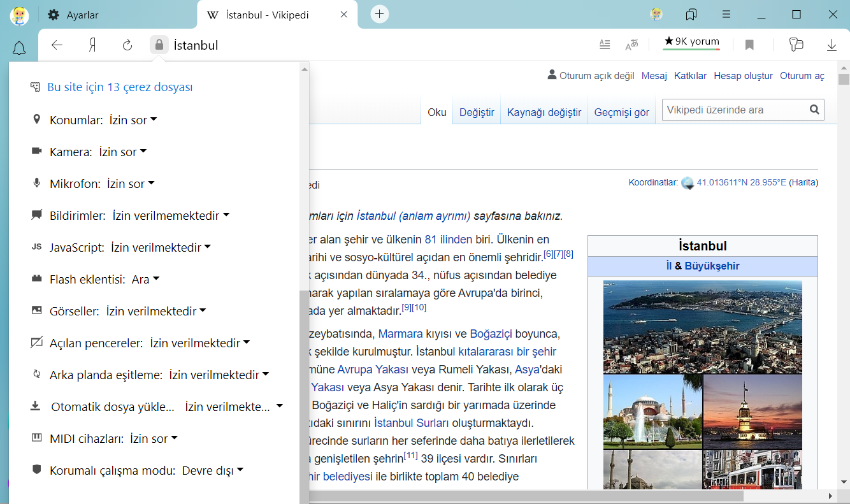Open the collections icon in the title bar
850x504 pixels.
coord(691,14)
